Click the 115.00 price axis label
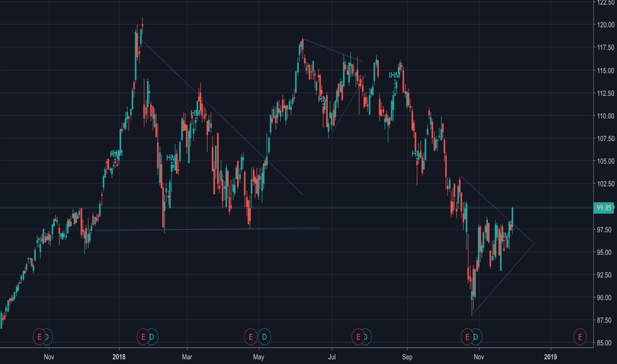Screen dimensions: 617x364 606,70
